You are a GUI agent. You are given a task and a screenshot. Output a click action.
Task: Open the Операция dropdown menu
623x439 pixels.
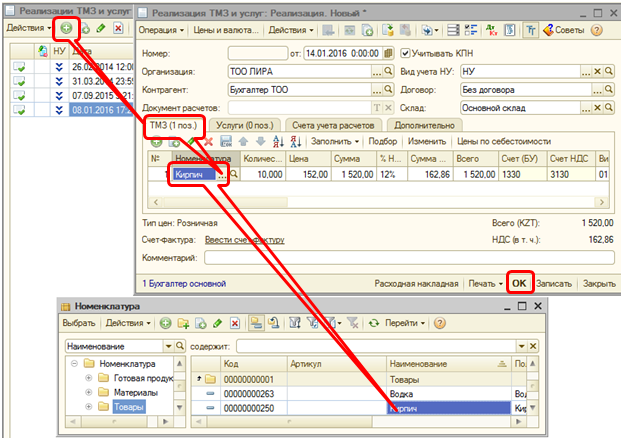(161, 30)
